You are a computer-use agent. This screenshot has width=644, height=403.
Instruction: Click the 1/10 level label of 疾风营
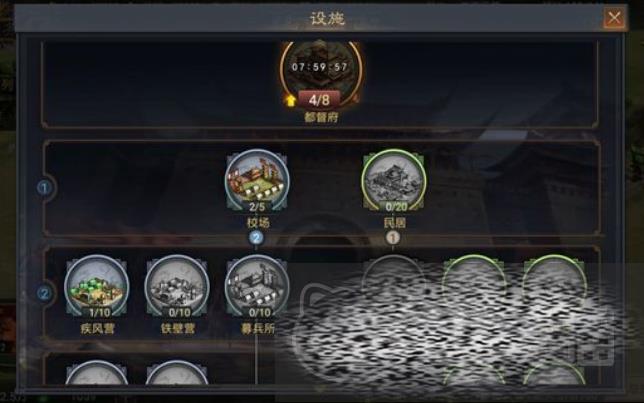click(x=99, y=313)
